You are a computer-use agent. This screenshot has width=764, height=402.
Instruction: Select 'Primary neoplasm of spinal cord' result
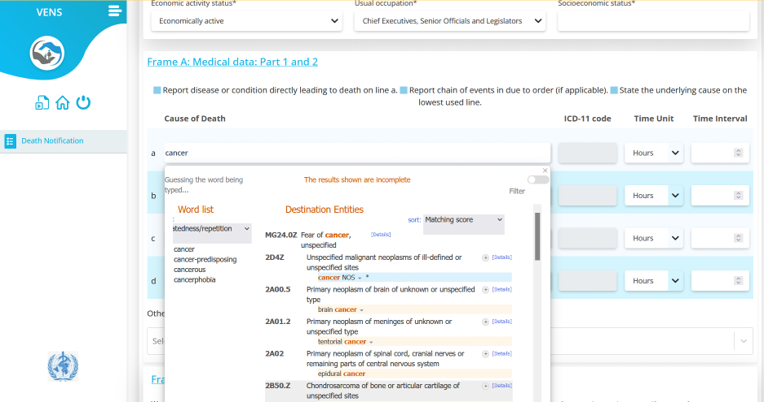click(385, 359)
